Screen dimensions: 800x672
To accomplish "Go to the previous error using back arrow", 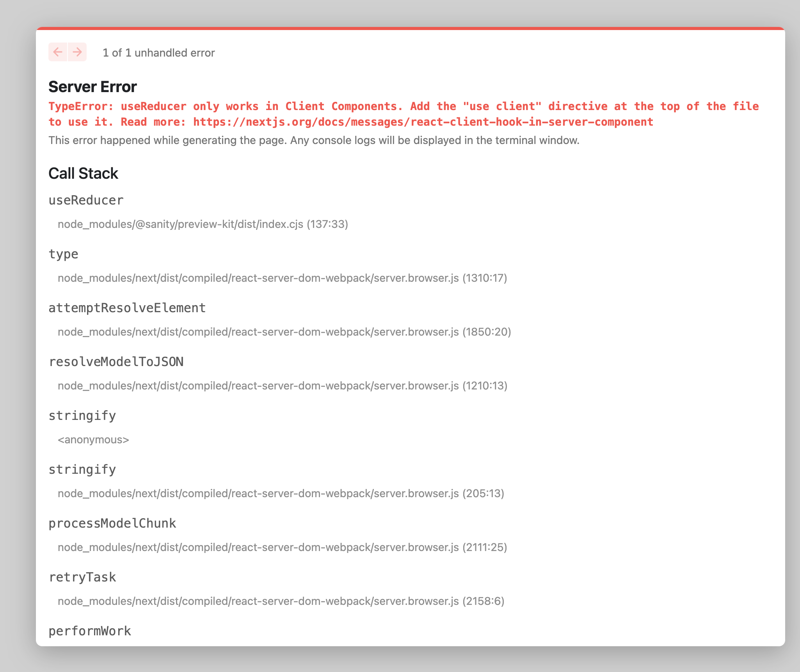I will (x=58, y=52).
